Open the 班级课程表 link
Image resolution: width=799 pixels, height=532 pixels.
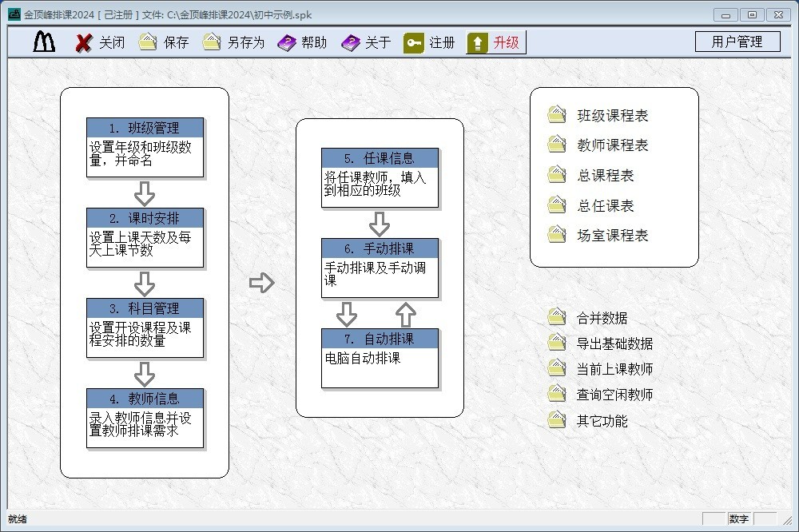pyautogui.click(x=613, y=116)
